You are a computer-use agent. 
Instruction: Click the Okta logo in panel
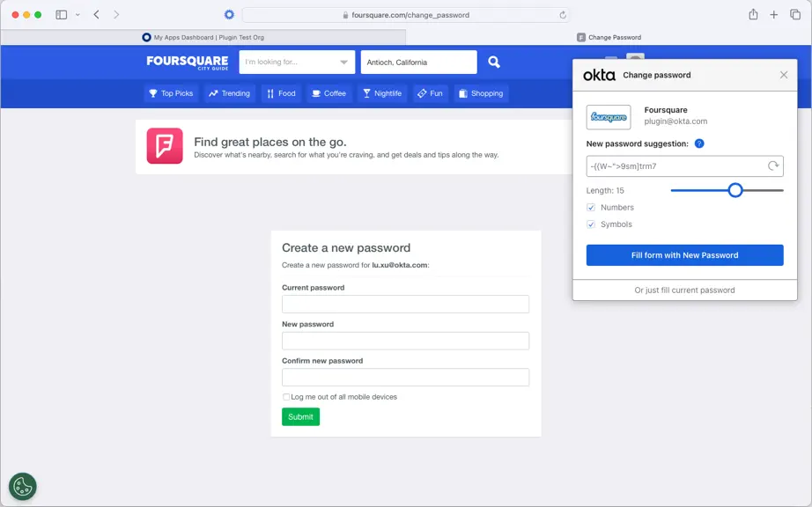coord(599,75)
